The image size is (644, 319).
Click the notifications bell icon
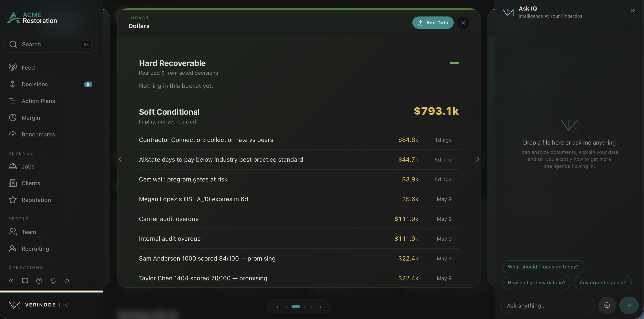53,281
